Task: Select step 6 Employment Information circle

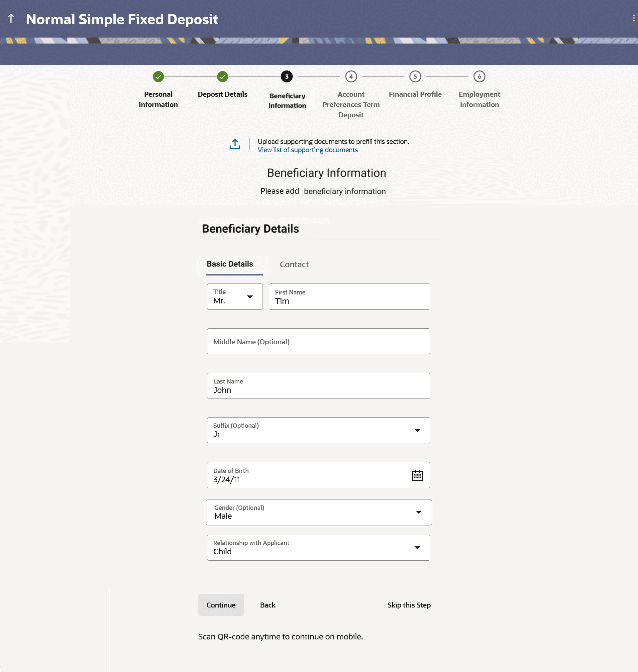Action: click(479, 76)
